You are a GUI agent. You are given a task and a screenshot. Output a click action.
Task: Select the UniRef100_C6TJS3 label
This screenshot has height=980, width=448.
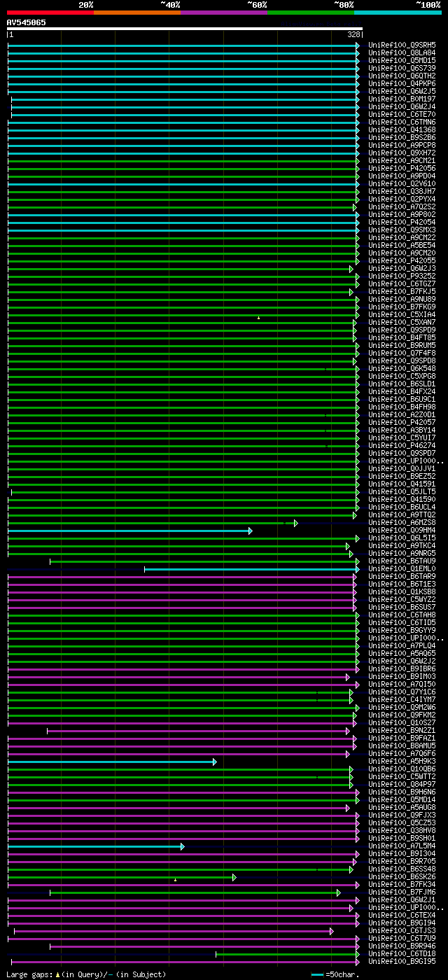click(x=402, y=930)
